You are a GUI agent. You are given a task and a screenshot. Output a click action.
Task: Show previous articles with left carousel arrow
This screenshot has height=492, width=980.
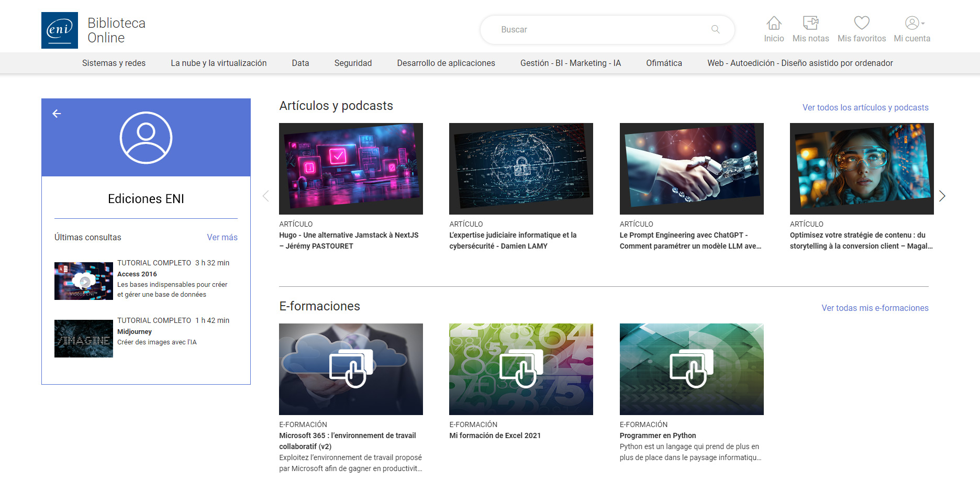266,196
